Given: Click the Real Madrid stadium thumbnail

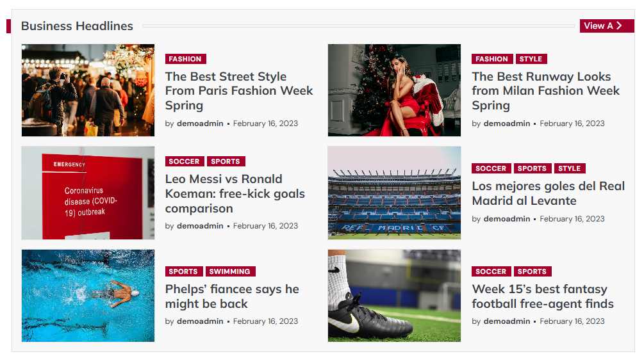Looking at the screenshot, I should 394,193.
